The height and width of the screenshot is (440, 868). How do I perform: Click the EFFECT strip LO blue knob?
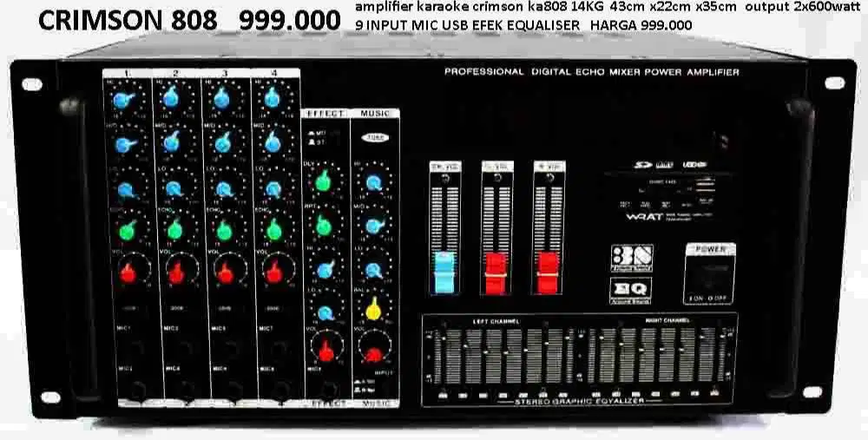tap(326, 312)
